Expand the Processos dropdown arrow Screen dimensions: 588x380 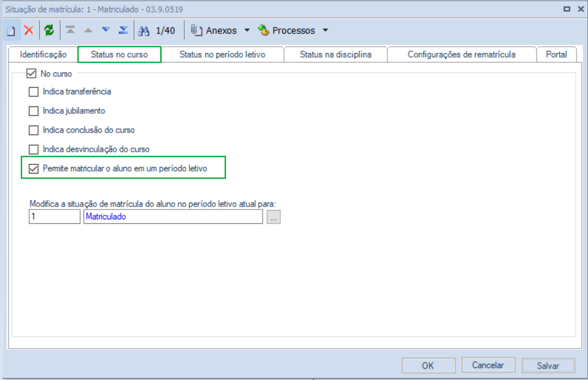click(x=325, y=31)
